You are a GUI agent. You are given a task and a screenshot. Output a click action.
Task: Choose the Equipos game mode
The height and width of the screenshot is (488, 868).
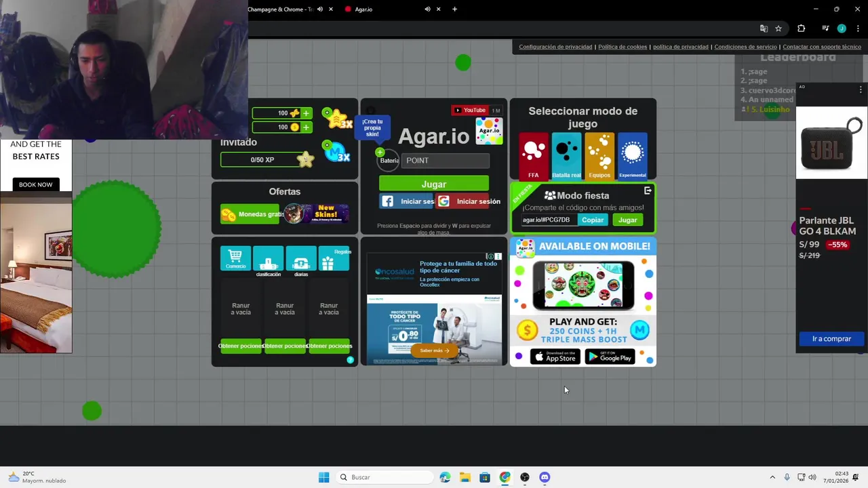(x=599, y=155)
